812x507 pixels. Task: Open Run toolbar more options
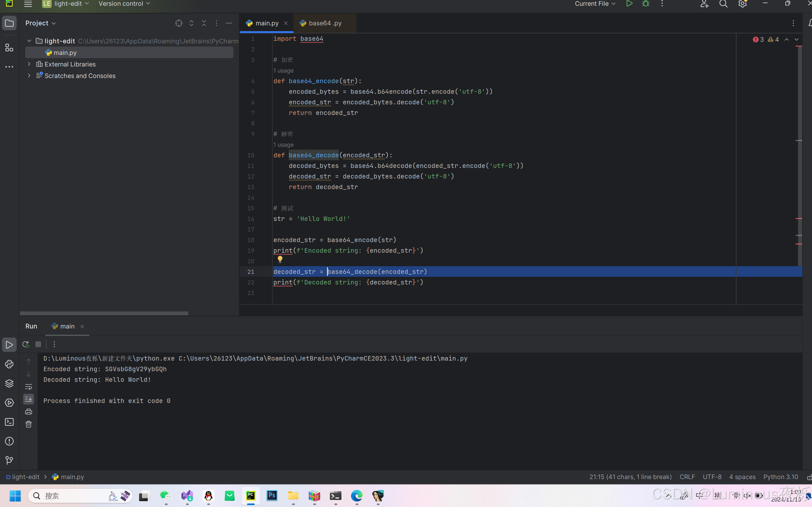pos(54,345)
